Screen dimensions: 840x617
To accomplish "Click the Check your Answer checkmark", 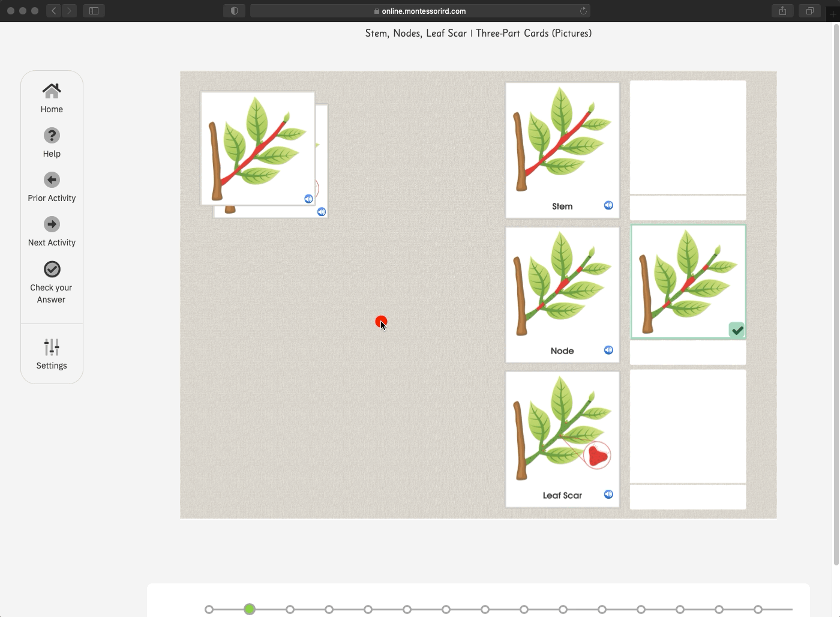I will [52, 269].
